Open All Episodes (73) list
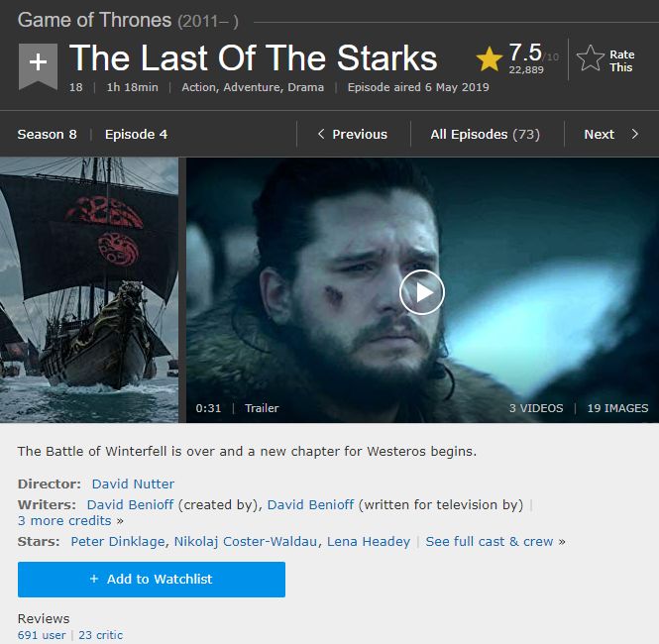Screen dimensions: 659x644 click(x=485, y=135)
